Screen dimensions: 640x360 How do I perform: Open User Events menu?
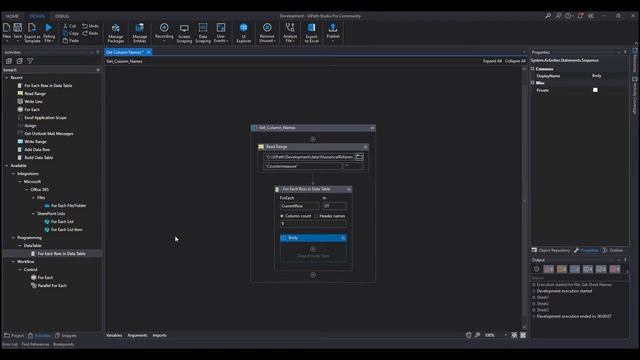(221, 33)
